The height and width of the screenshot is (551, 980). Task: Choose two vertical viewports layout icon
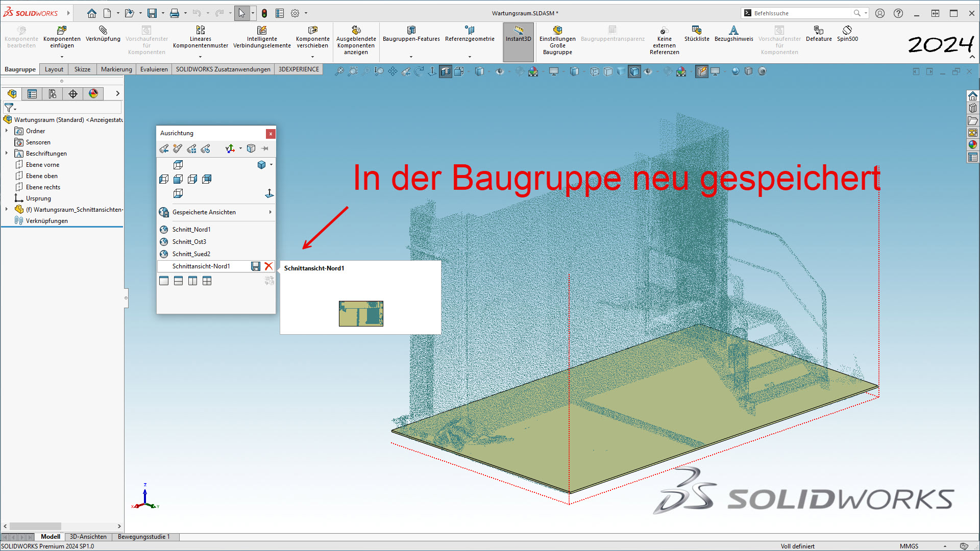(192, 281)
